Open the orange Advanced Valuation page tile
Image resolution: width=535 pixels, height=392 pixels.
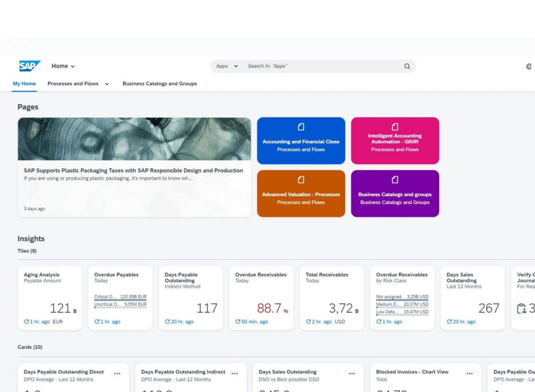click(x=301, y=194)
